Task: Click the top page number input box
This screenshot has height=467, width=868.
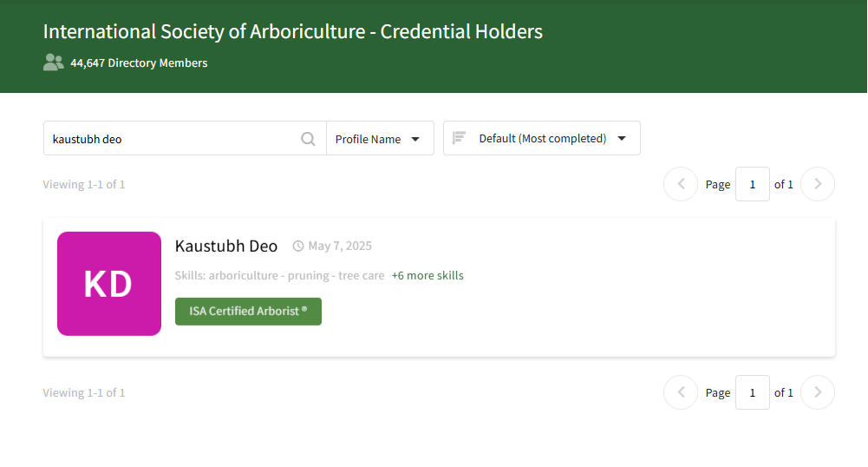Action: point(752,184)
